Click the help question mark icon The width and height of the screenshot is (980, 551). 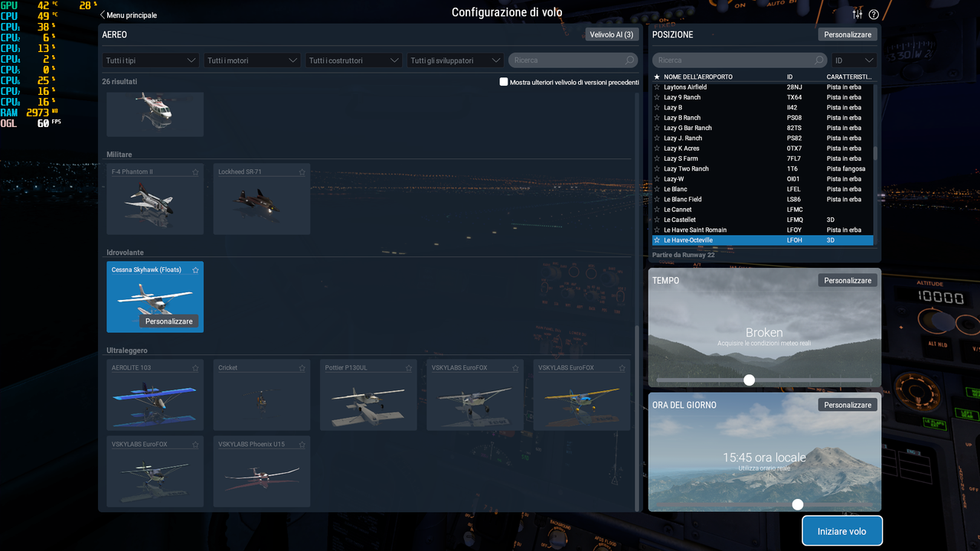[x=874, y=14]
